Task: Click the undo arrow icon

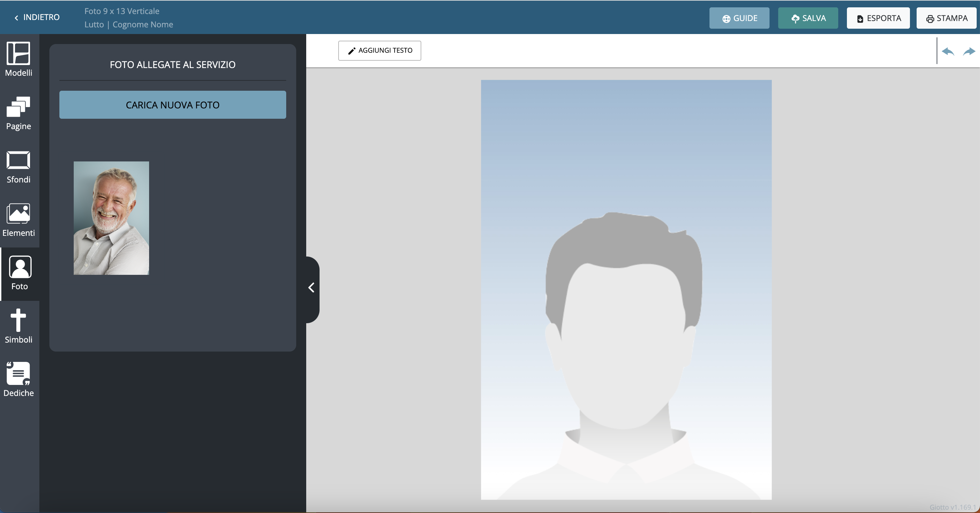Action: click(x=948, y=51)
